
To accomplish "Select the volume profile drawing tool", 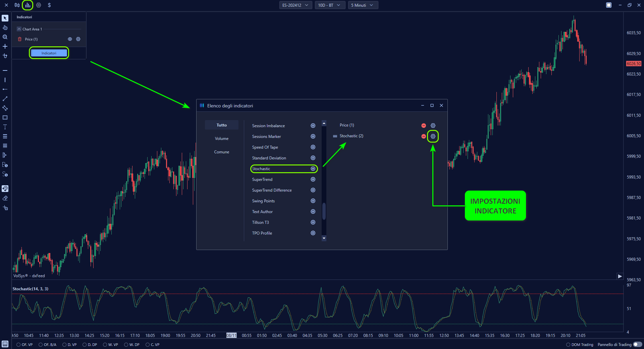I will coord(5,155).
